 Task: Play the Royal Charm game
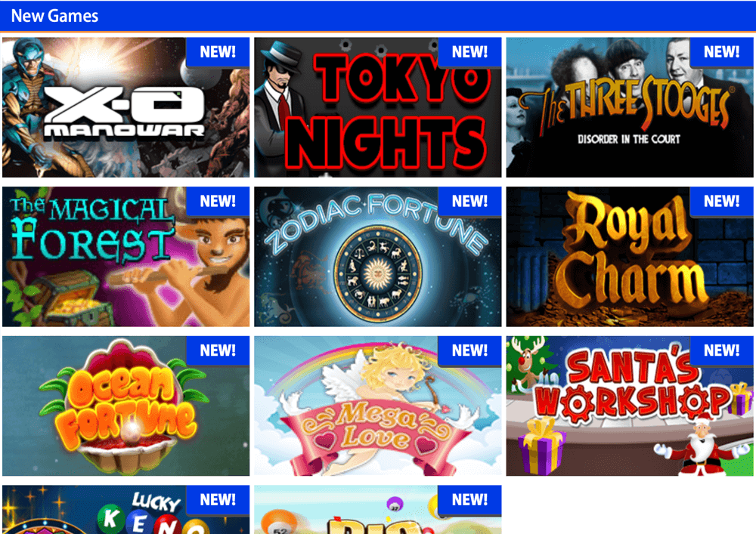630,257
